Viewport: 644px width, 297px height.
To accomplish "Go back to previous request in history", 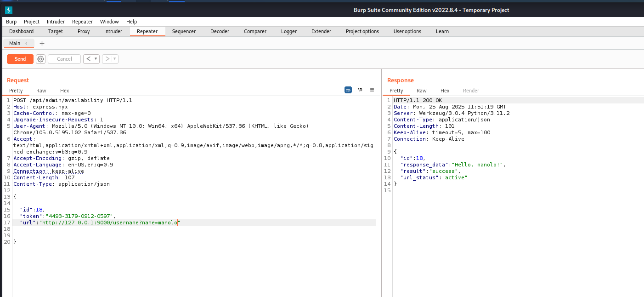I will pos(88,59).
